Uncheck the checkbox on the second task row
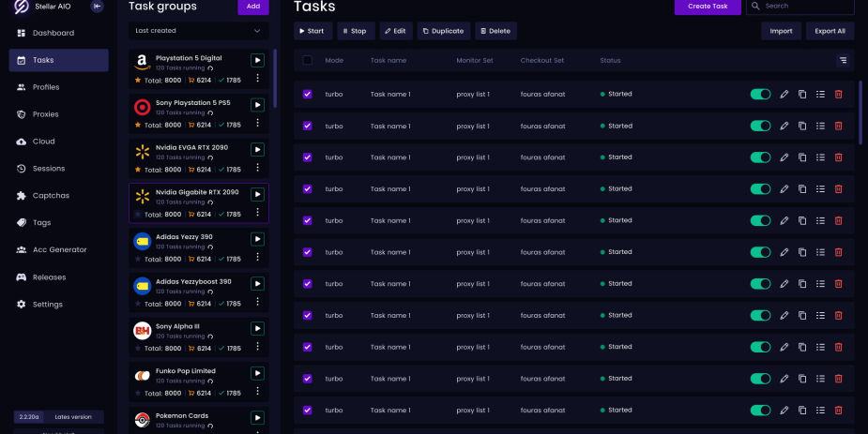This screenshot has height=434, width=868. (x=307, y=126)
